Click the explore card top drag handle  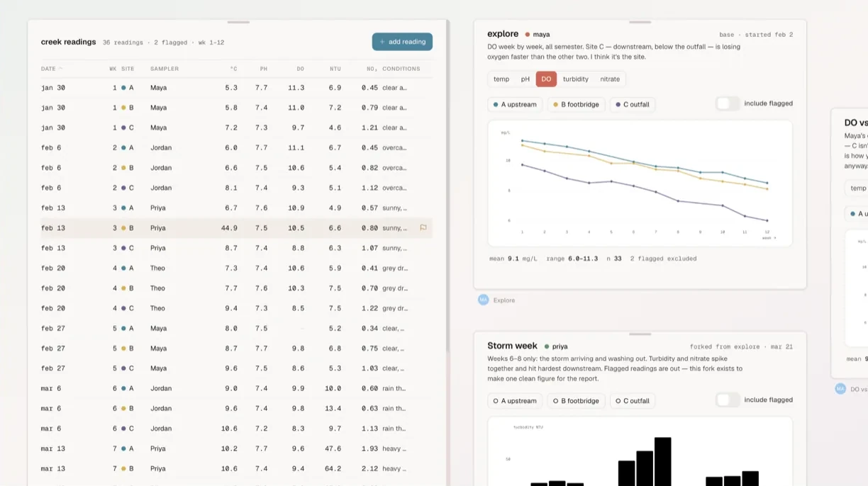pyautogui.click(x=640, y=23)
